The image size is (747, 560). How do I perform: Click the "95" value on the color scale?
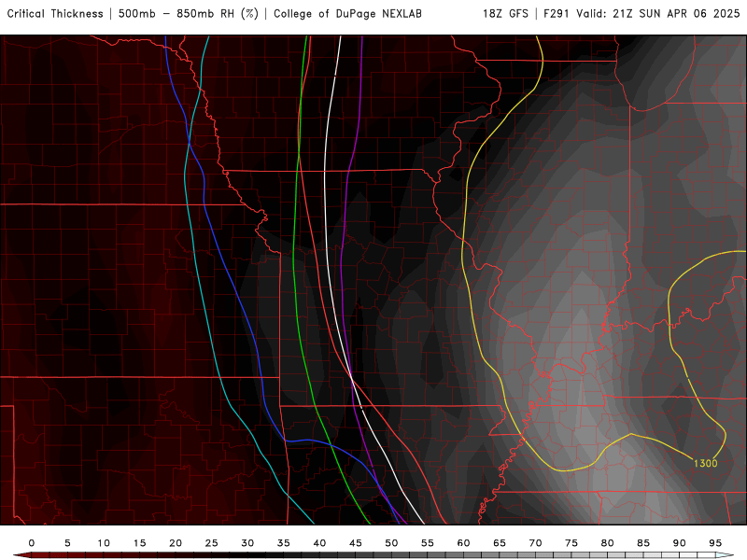715,543
